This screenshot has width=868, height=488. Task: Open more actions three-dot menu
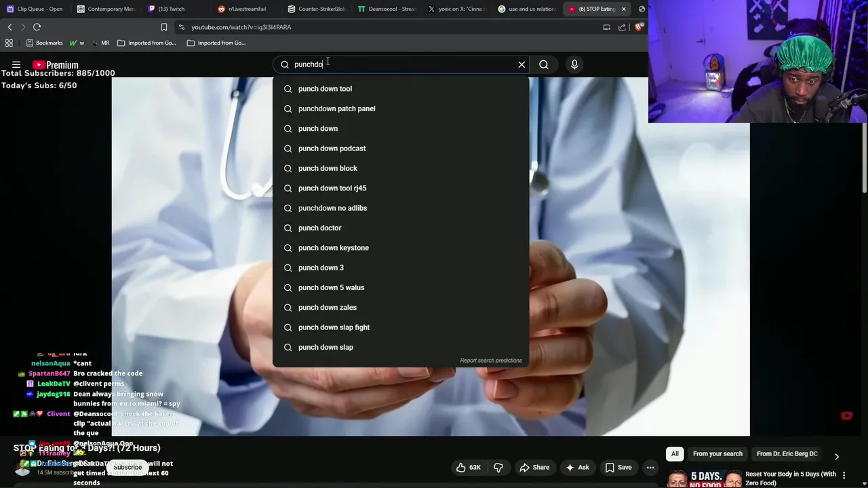tap(650, 467)
